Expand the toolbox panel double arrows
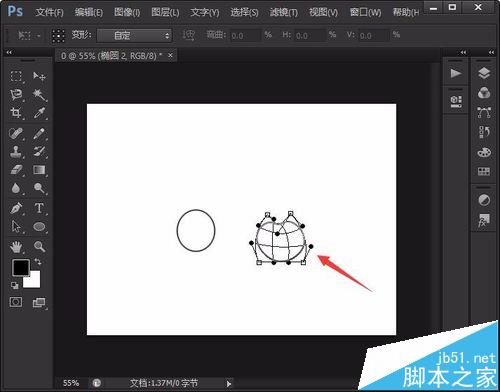 click(9, 52)
